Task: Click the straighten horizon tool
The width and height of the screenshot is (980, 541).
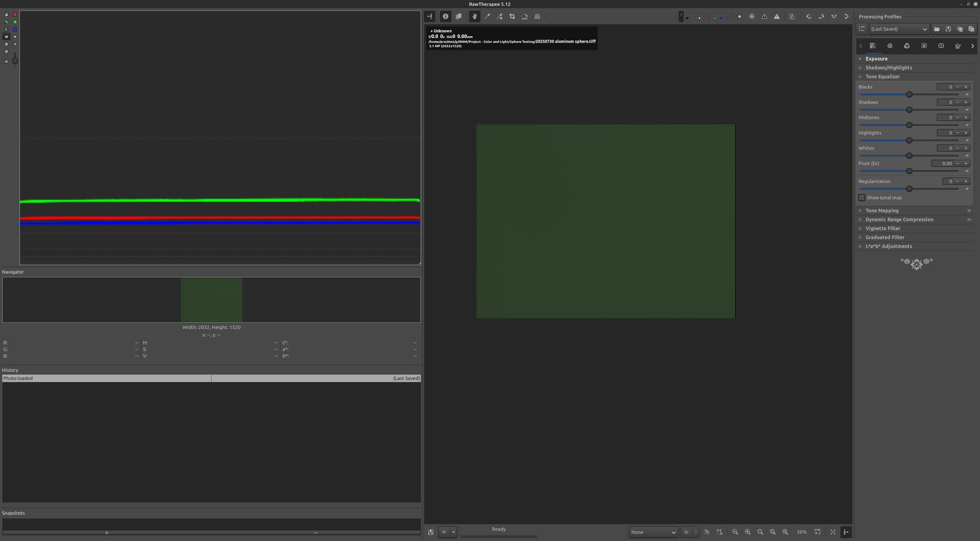Action: [525, 17]
